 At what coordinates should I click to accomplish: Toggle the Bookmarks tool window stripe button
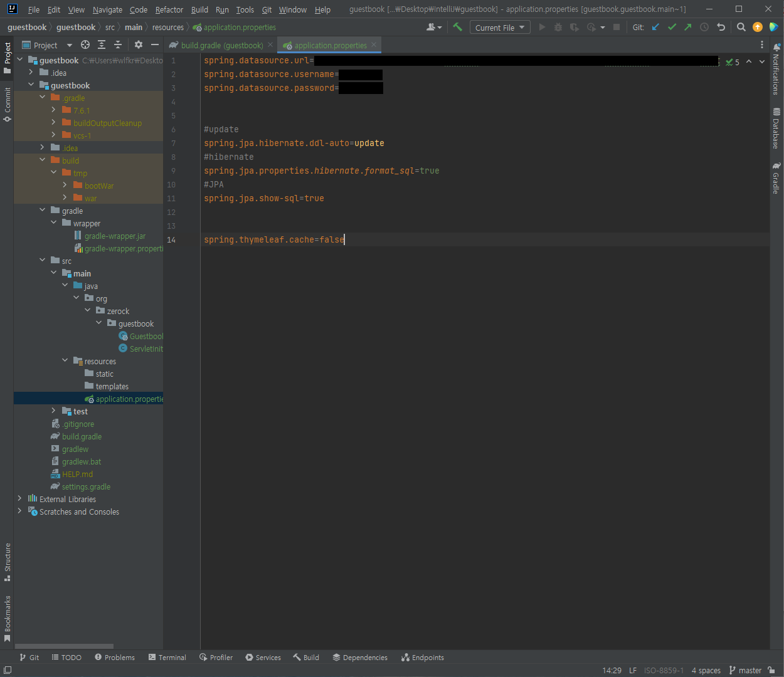(7, 619)
